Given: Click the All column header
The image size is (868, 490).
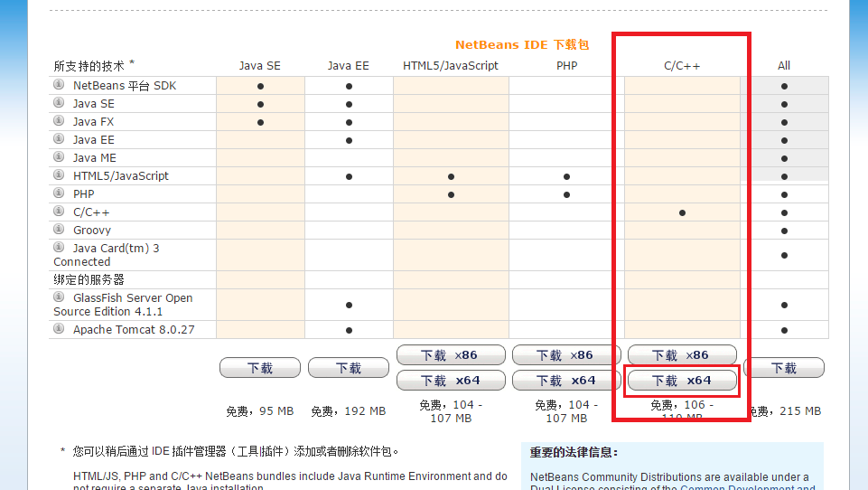Looking at the screenshot, I should coord(784,66).
